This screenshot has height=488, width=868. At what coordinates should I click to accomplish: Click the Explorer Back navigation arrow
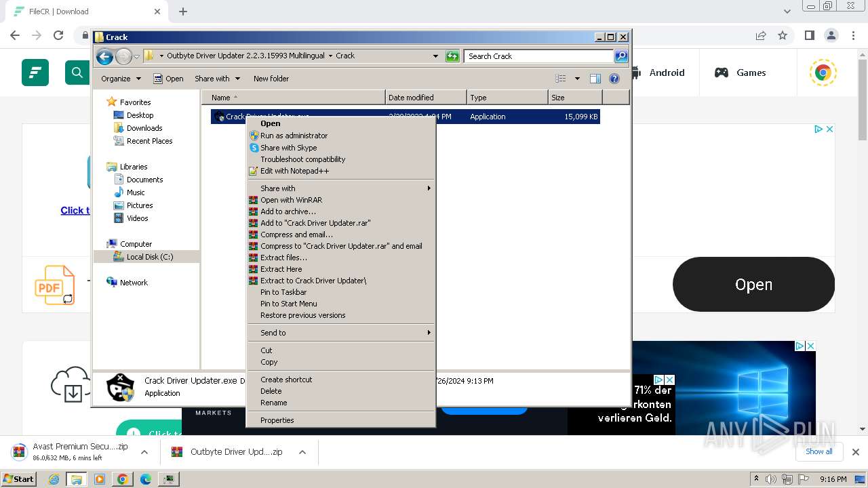pos(104,56)
